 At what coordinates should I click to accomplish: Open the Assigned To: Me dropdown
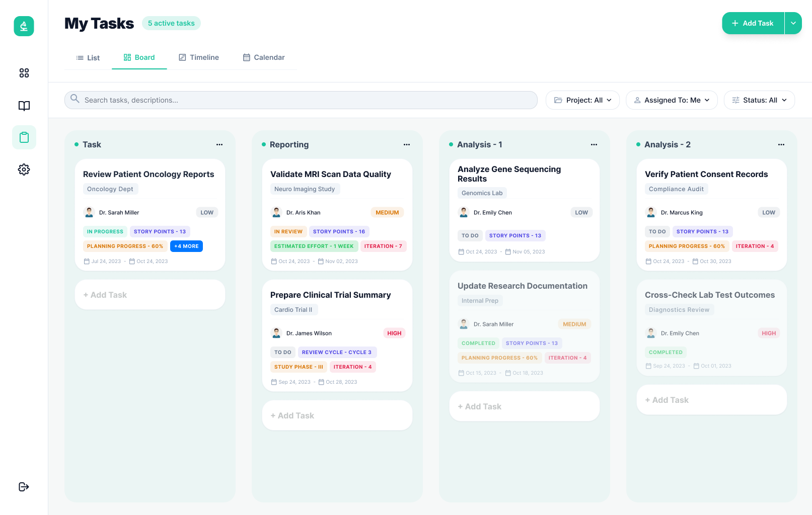672,100
